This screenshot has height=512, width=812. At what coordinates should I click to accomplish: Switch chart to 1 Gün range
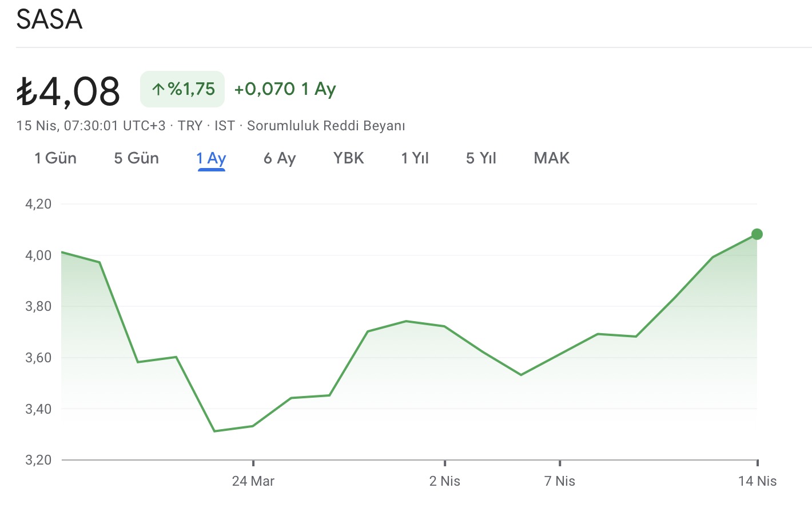[x=55, y=158]
